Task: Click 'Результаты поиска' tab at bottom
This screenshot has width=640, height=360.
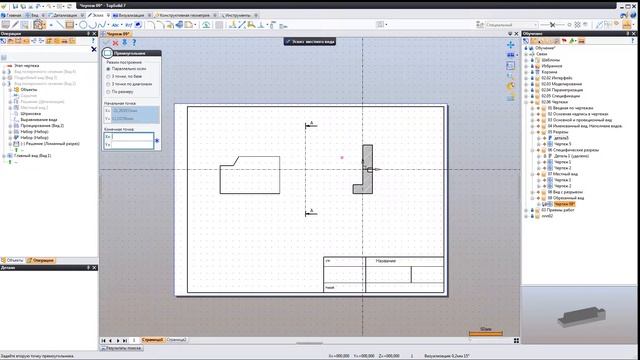Action: click(121, 348)
